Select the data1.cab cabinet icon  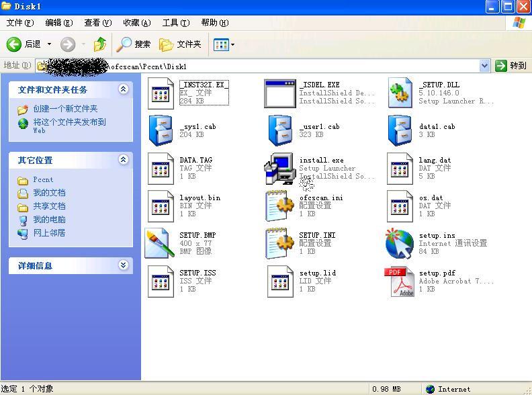(400, 130)
